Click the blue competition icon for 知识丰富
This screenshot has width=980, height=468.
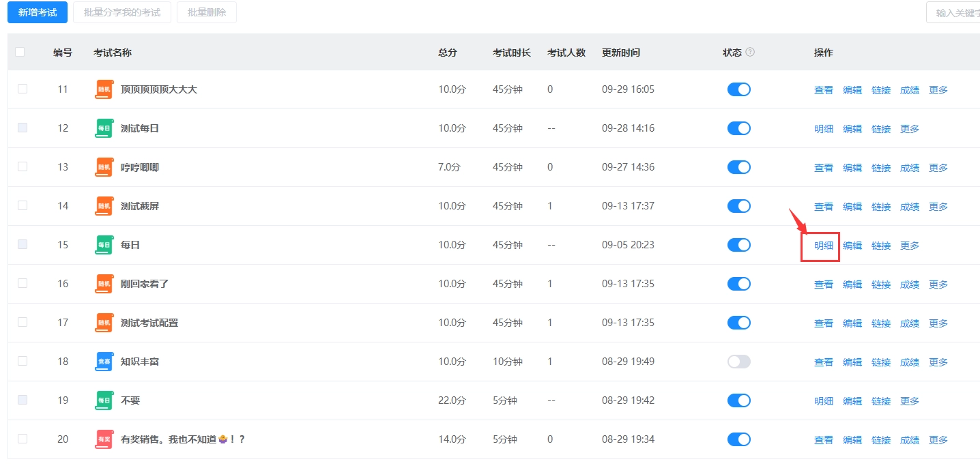pyautogui.click(x=104, y=362)
